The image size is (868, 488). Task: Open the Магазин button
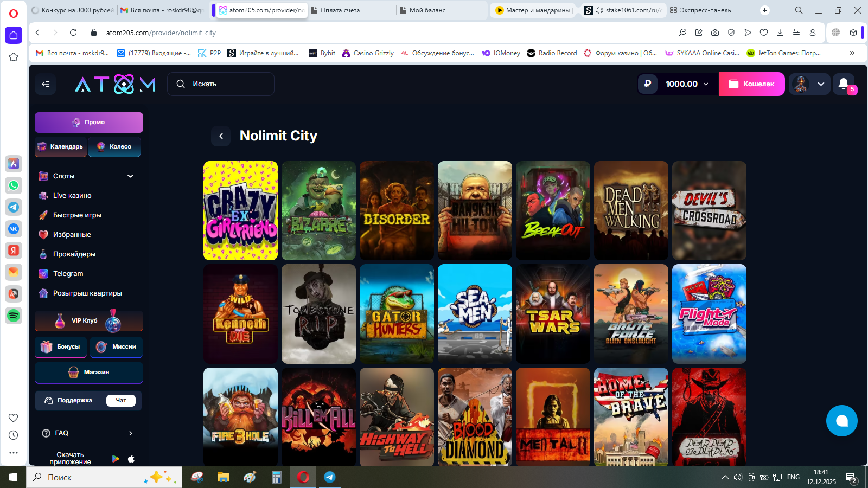coord(89,373)
